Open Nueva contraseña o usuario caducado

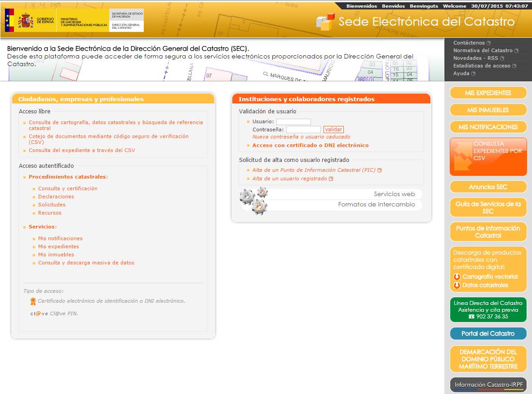(x=301, y=137)
